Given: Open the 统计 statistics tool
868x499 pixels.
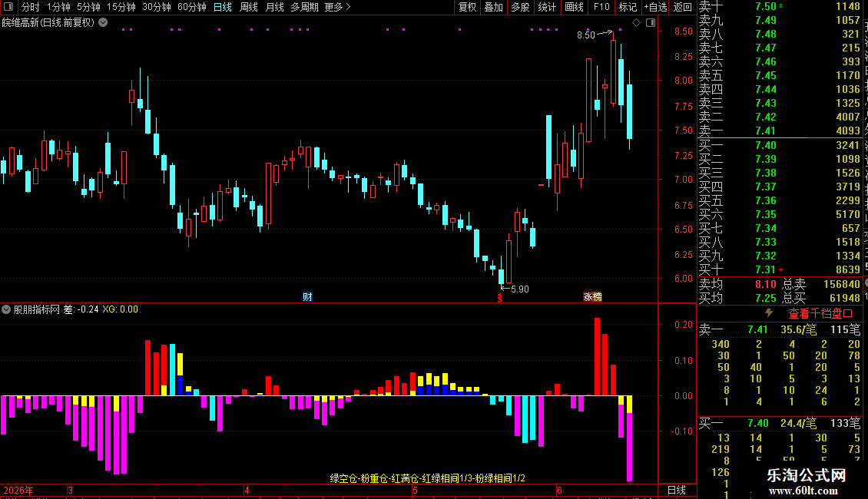Looking at the screenshot, I should click(547, 7).
